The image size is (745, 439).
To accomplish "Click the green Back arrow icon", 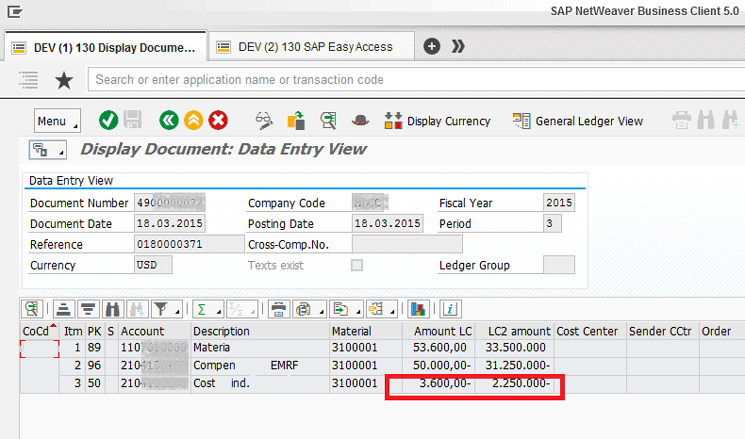I will [x=168, y=120].
